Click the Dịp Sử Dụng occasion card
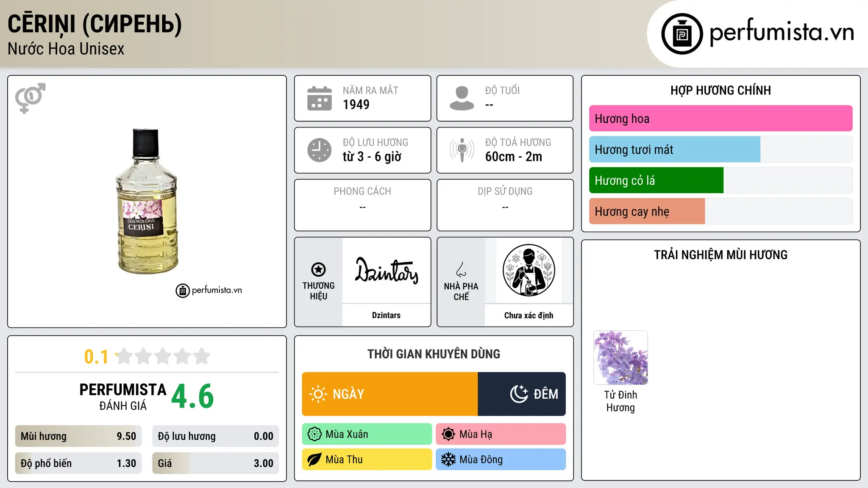Viewport: 868px width, 488px height. [x=505, y=205]
